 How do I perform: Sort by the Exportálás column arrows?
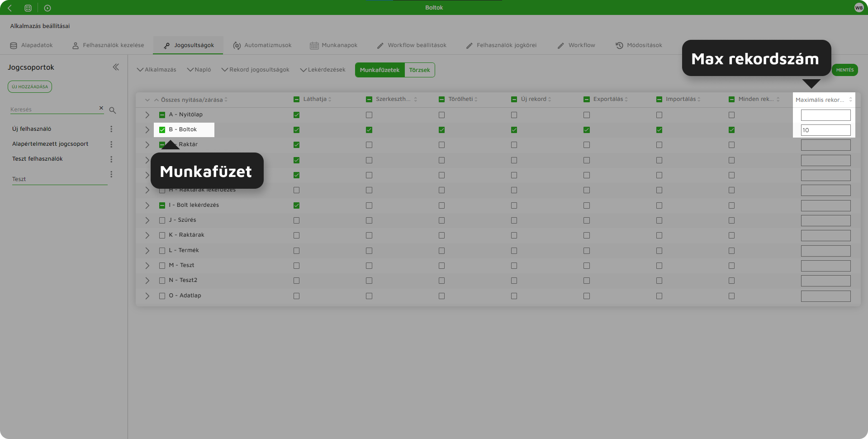[626, 99]
